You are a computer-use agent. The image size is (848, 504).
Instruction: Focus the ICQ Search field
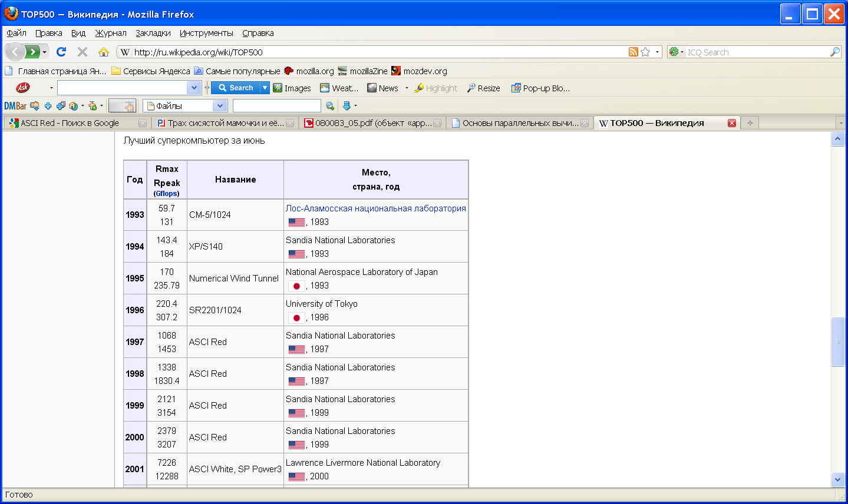tap(757, 52)
